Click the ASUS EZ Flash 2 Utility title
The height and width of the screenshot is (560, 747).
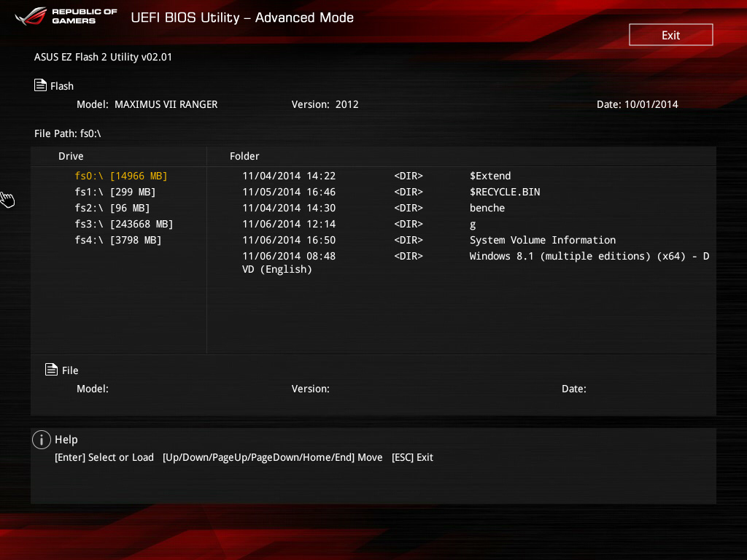point(103,57)
